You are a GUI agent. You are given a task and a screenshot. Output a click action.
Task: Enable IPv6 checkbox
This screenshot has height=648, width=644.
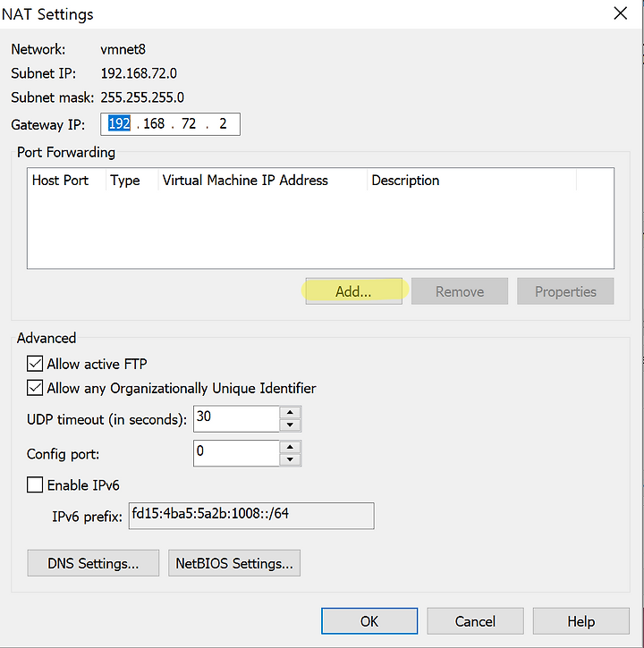point(35,484)
